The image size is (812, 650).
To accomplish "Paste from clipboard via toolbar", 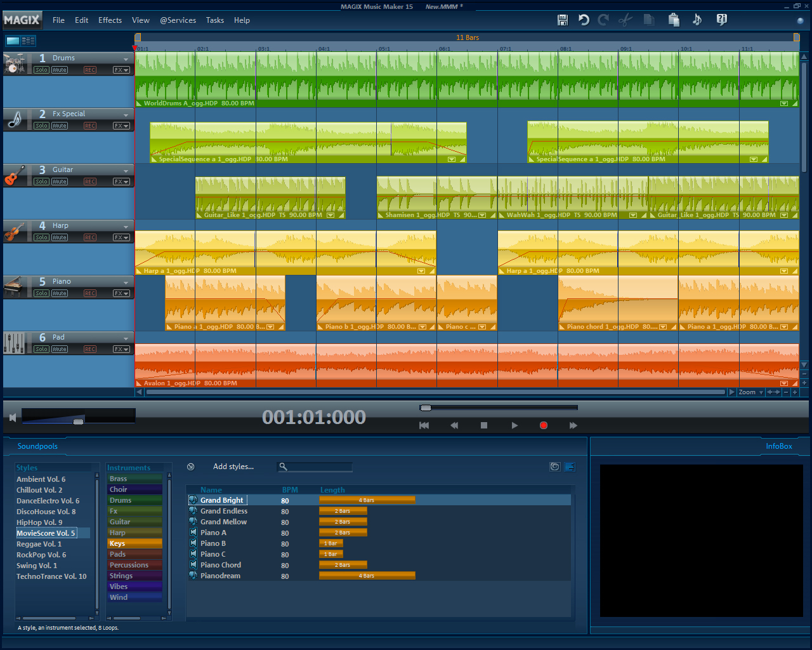I will click(673, 20).
